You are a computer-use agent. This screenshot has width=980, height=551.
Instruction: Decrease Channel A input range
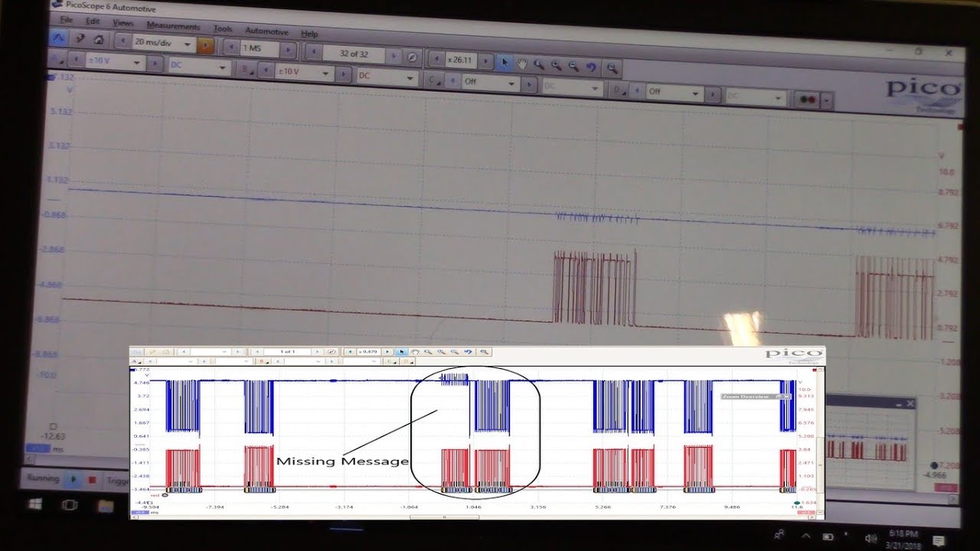77,60
